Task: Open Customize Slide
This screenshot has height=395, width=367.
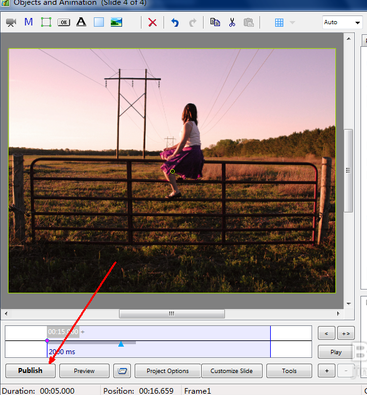Action: click(x=232, y=371)
